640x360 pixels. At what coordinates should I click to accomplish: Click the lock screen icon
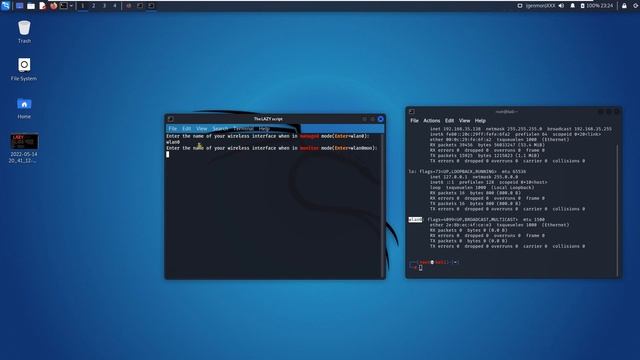(624, 6)
